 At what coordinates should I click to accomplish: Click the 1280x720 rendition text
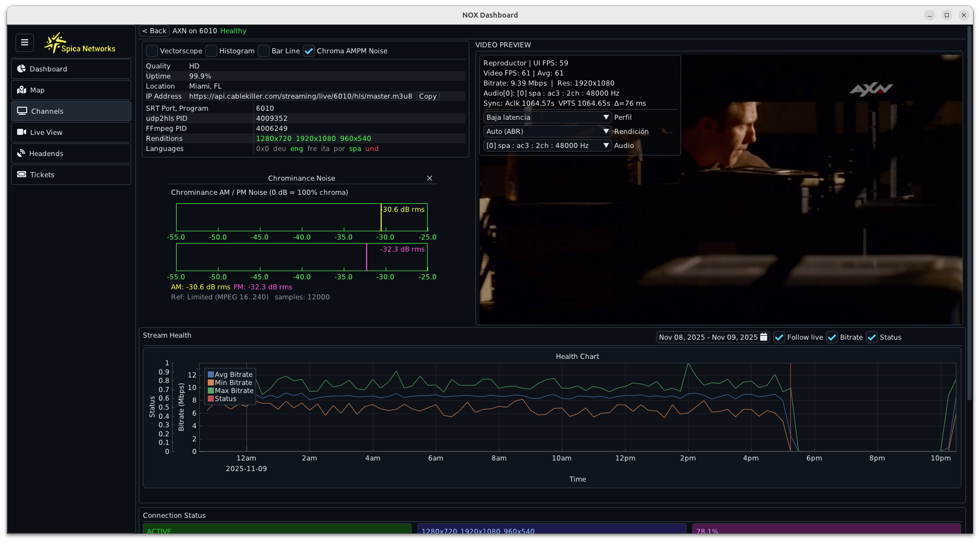pyautogui.click(x=274, y=138)
